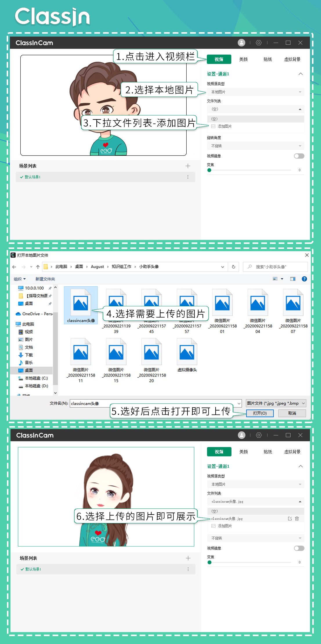Toggle 视频镜像 switch in boy-avatar window
Image resolution: width=321 pixels, height=644 pixels.
click(299, 156)
